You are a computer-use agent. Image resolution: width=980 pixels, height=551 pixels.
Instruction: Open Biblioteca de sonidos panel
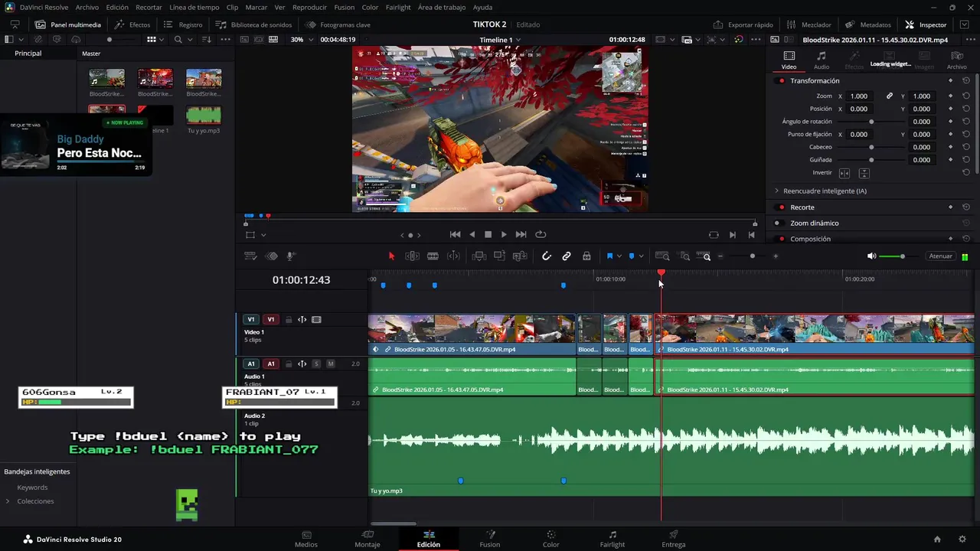point(253,24)
